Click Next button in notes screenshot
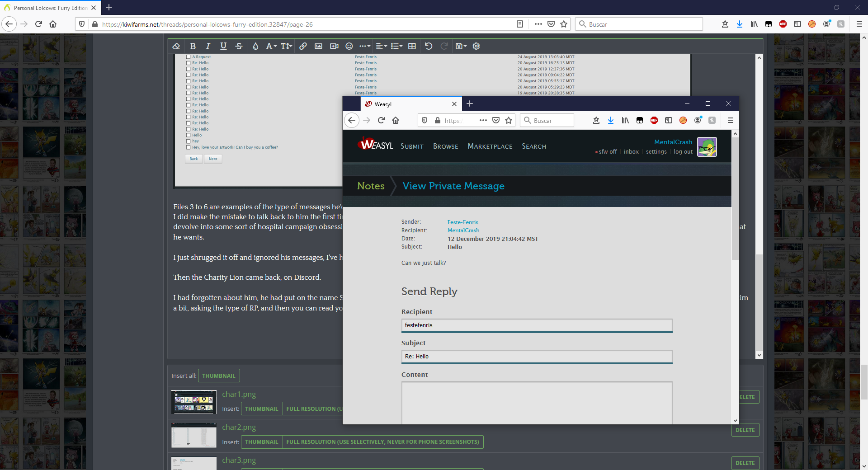Screen dimensions: 868x470 click(x=213, y=159)
